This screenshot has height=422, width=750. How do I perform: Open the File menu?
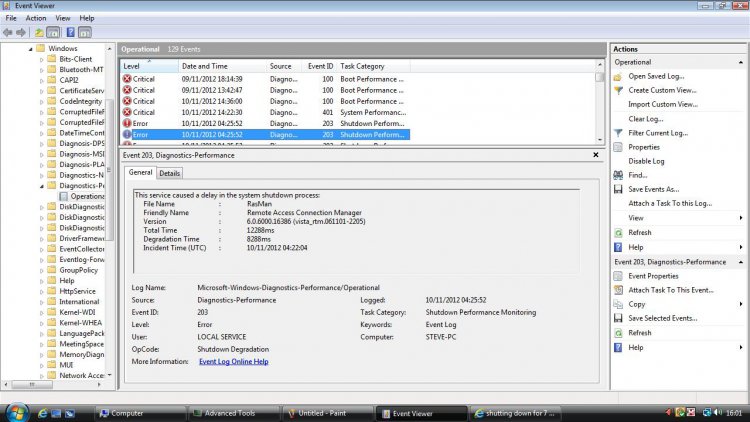point(11,18)
